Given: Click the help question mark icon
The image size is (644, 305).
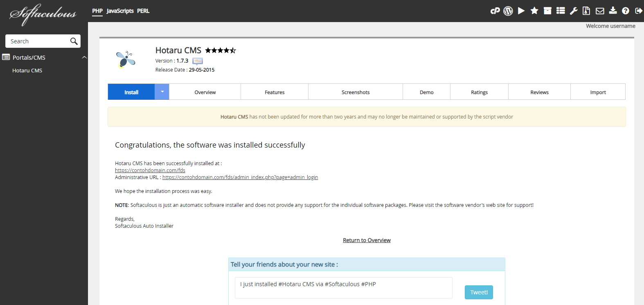Looking at the screenshot, I should point(626,11).
